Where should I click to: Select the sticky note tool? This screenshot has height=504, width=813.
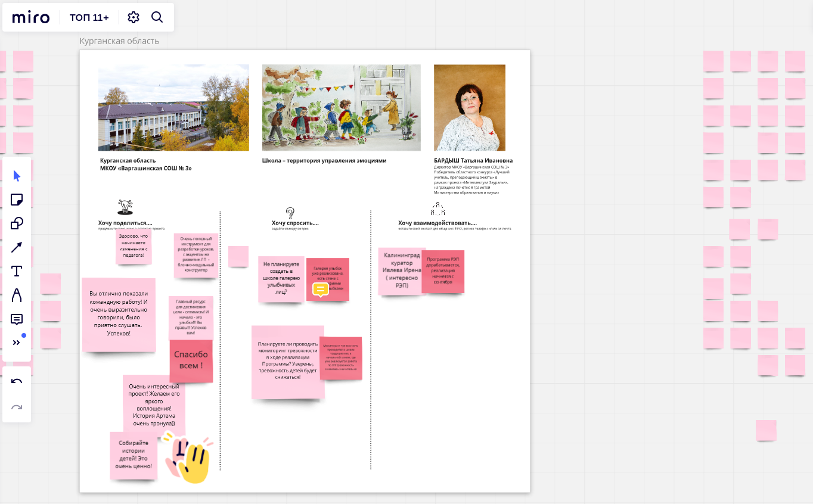(17, 200)
